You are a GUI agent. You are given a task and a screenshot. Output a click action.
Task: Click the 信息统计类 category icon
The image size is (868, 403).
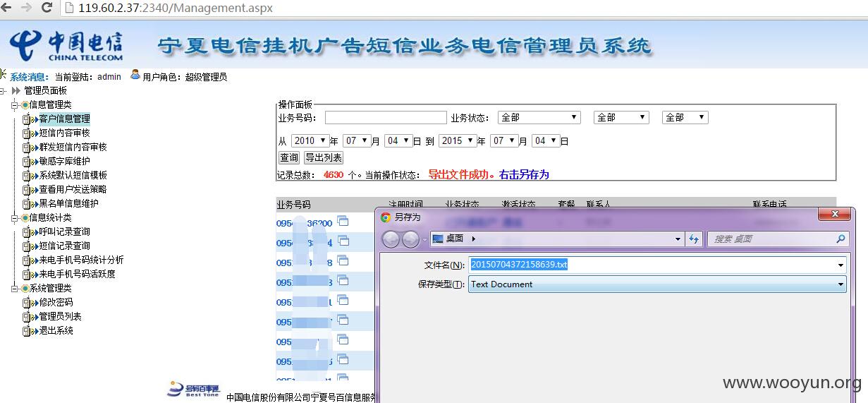(25, 217)
